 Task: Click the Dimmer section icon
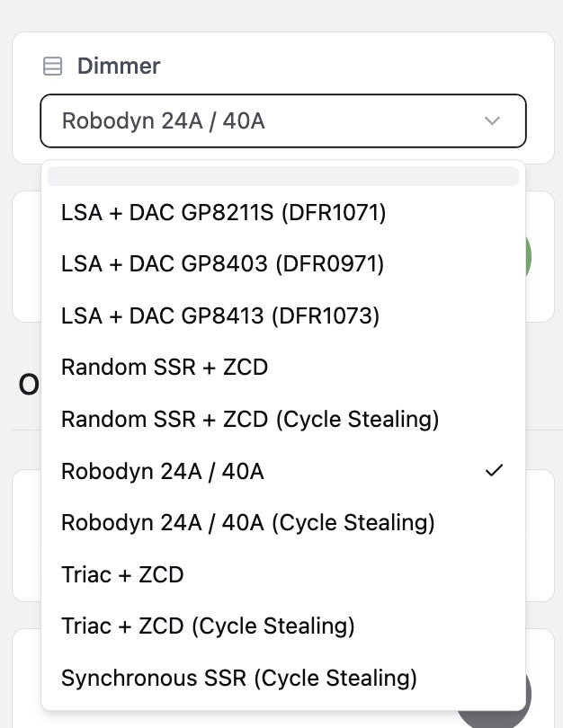click(x=53, y=67)
